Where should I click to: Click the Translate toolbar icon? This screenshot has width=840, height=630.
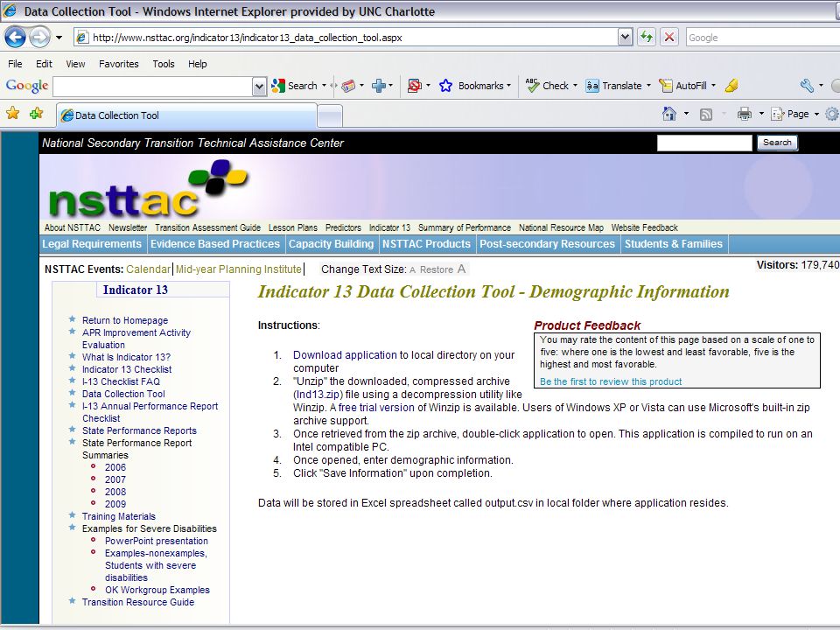tap(592, 86)
